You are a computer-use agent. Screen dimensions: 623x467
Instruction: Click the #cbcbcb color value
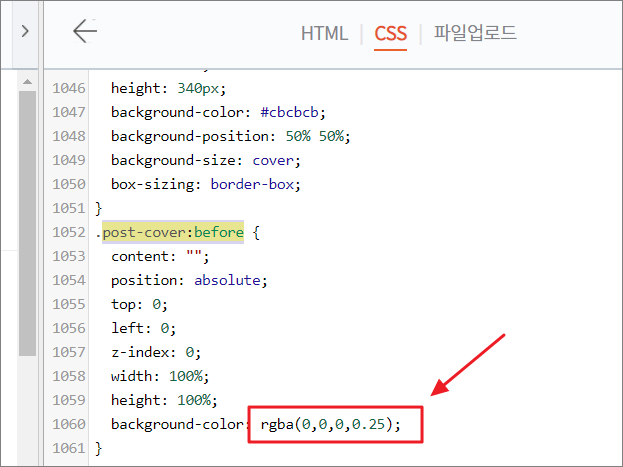point(290,112)
